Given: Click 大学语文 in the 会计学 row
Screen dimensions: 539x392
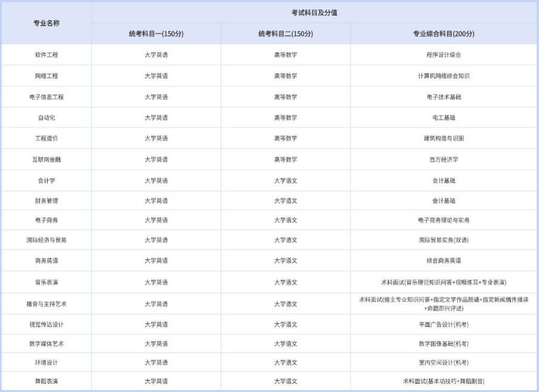Looking at the screenshot, I should coord(285,180).
